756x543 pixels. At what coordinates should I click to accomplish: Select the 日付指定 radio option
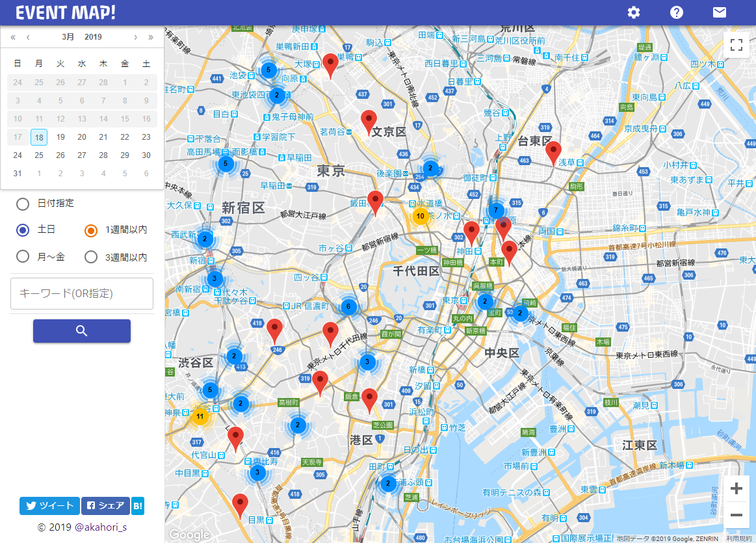(23, 204)
